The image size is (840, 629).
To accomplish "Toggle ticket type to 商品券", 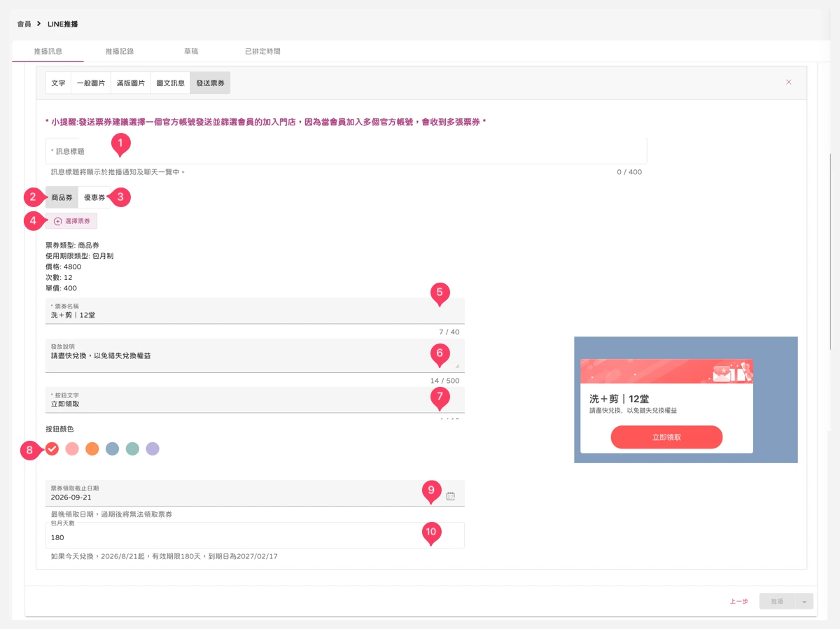I will point(62,197).
